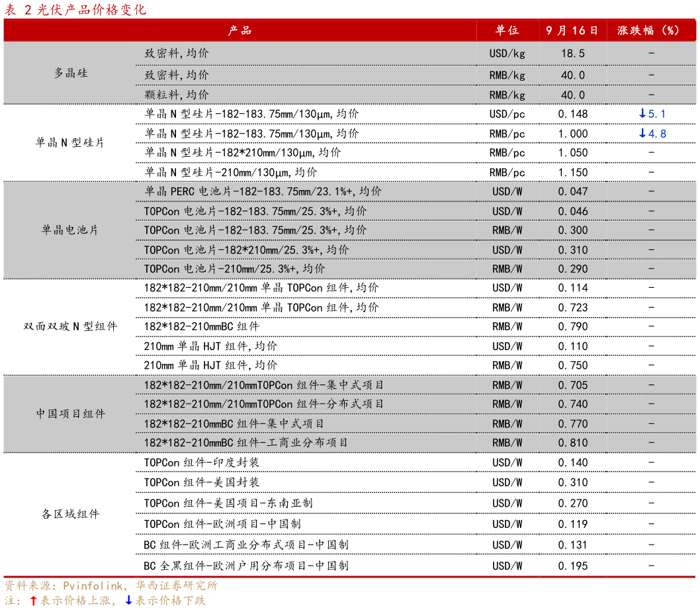Screen dimensions: 700x610
Task: Click the red up arrow in the footnote
Action: coord(33,601)
